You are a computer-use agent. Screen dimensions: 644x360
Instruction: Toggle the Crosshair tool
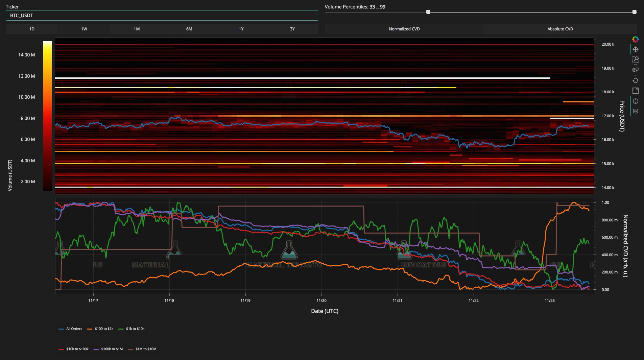pyautogui.click(x=636, y=101)
